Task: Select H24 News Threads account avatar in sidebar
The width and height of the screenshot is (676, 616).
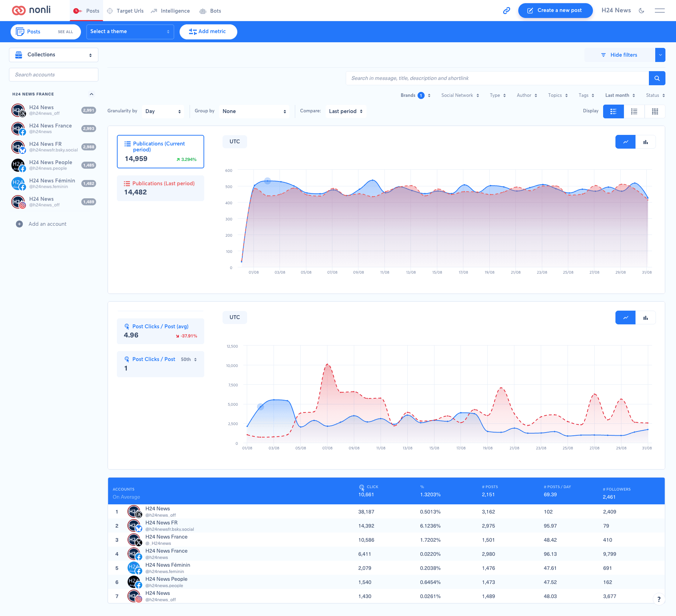Action: coord(18,110)
